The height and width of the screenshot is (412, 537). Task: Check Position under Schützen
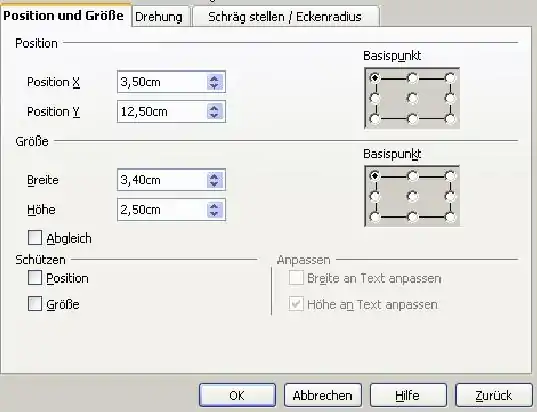pyautogui.click(x=35, y=278)
